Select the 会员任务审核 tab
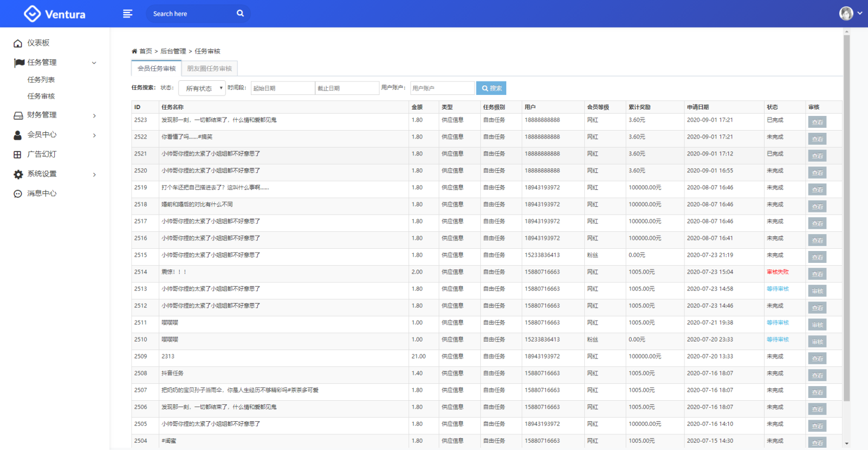Screen dimensions: 868x450 [156, 69]
